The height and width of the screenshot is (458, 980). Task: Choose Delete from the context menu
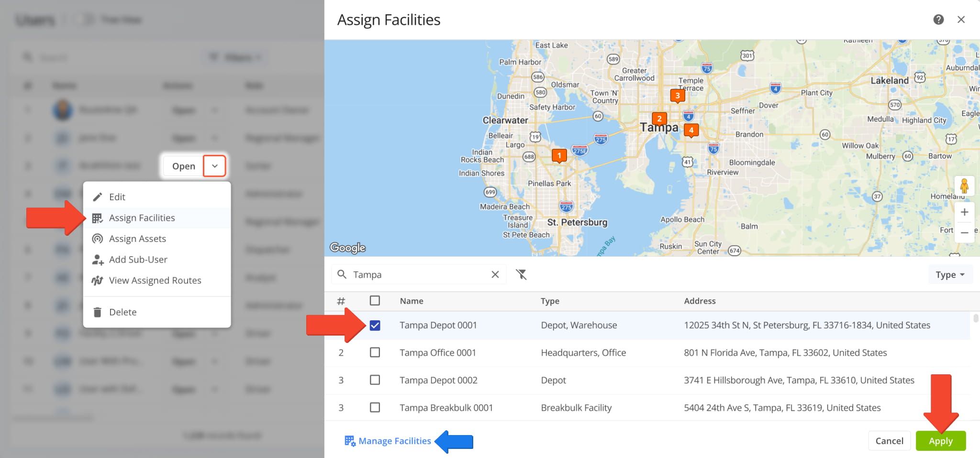[x=157, y=312]
